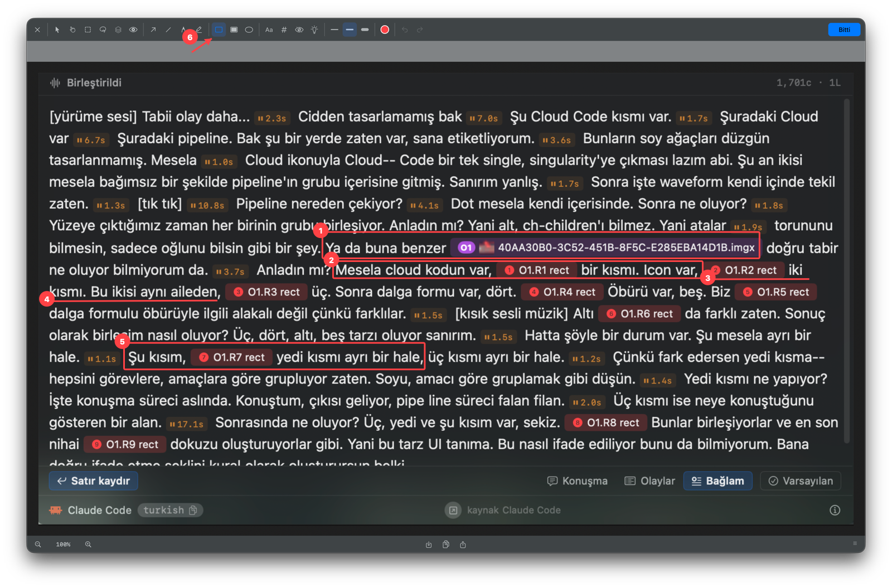Screen dimensions: 892x588
Task: Open the 40AA30B0 .imgx image attachment chip
Action: tap(605, 247)
